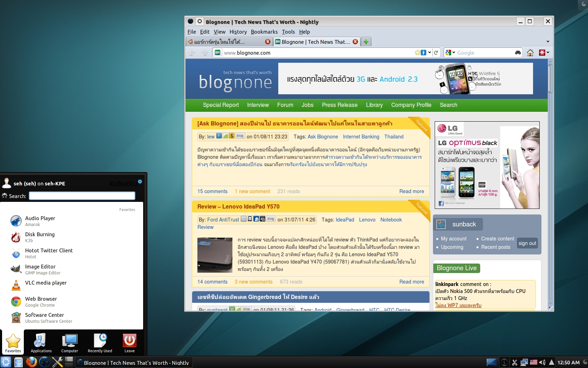Launch Firefox from the panel
The height and width of the screenshot is (368, 588).
tap(31, 362)
